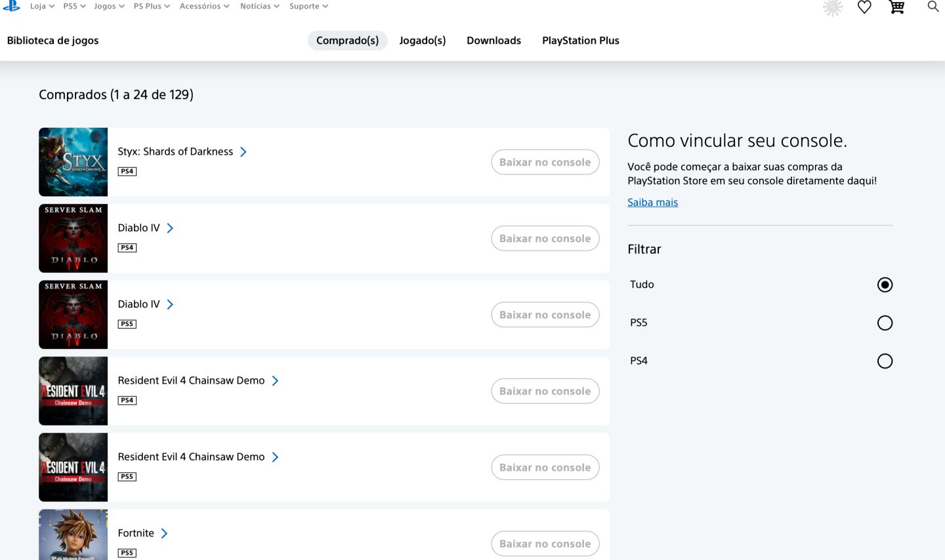945x560 pixels.
Task: Expand the Loja menu
Action: tap(42, 6)
